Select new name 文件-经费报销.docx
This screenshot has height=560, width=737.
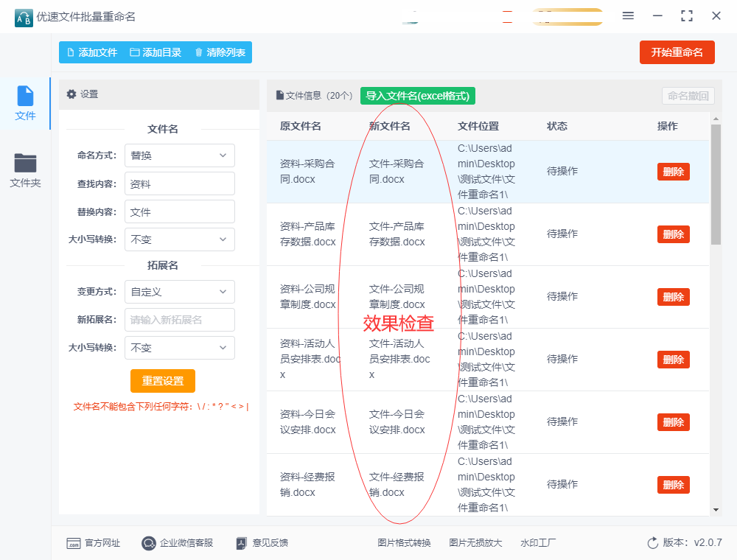pos(397,484)
